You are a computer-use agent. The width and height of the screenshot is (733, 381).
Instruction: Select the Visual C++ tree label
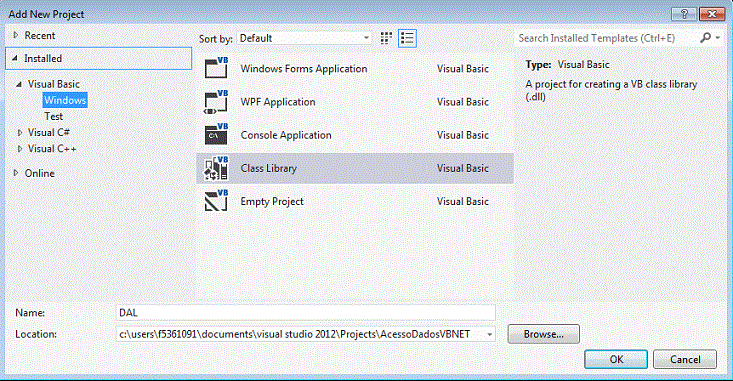click(x=52, y=149)
